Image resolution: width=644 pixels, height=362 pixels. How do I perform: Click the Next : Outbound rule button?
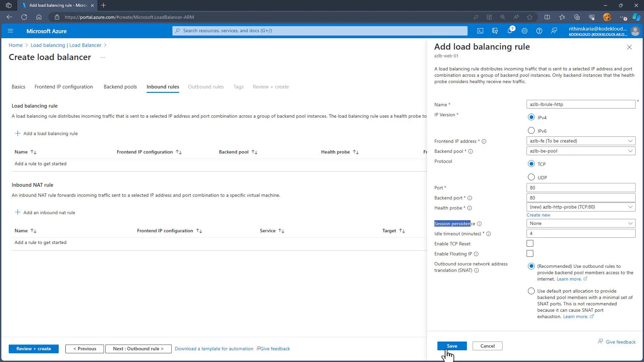(x=138, y=349)
